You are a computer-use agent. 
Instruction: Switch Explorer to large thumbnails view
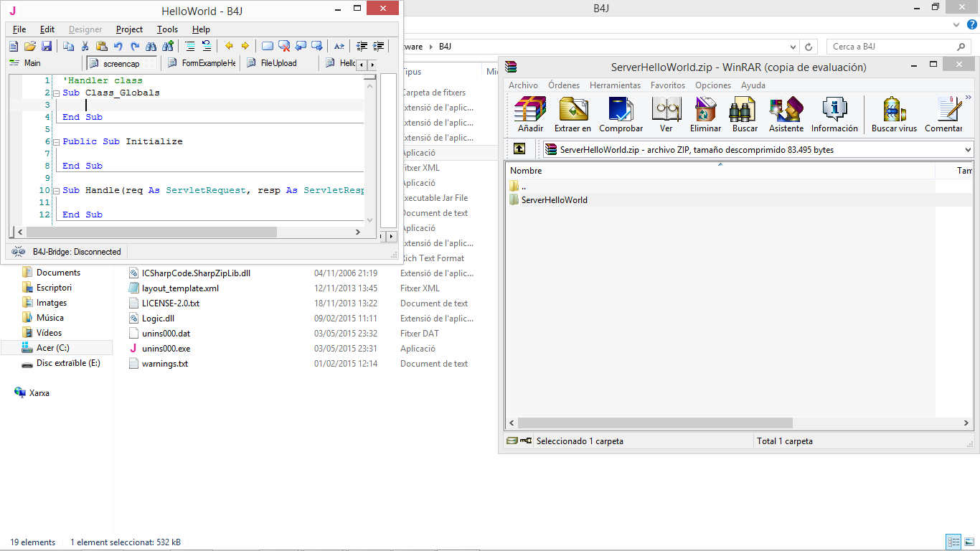point(968,542)
